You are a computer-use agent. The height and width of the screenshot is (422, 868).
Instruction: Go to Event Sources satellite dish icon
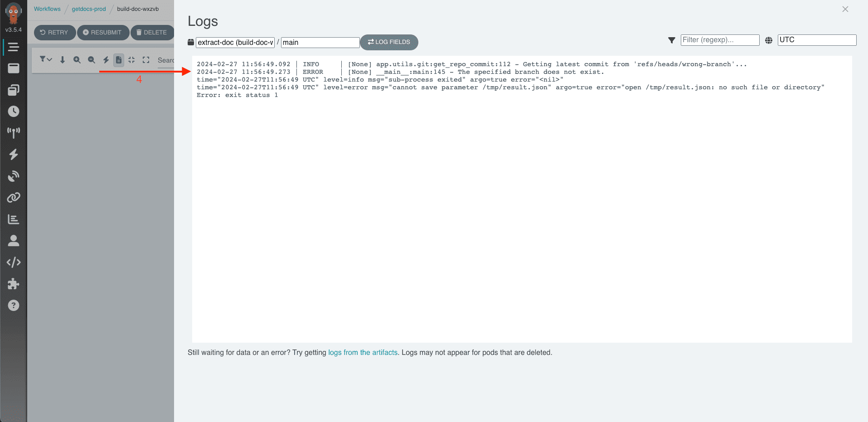tap(14, 176)
